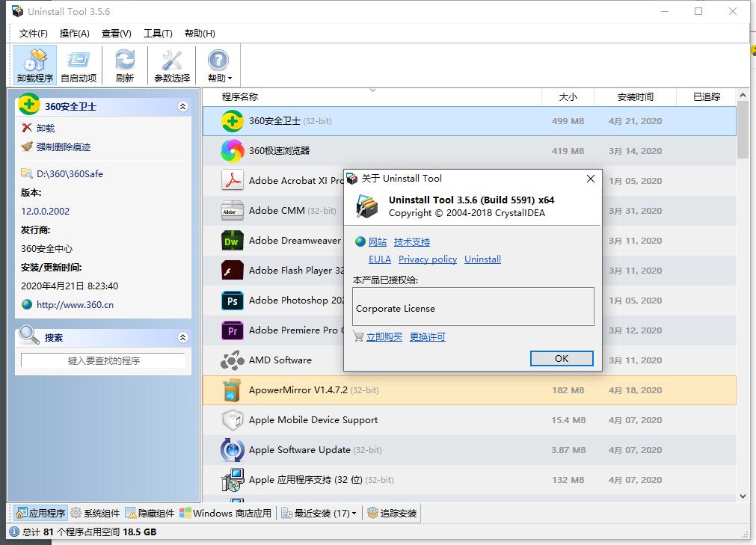
Task: Switch to the 隐藏组件 tab
Action: click(150, 513)
